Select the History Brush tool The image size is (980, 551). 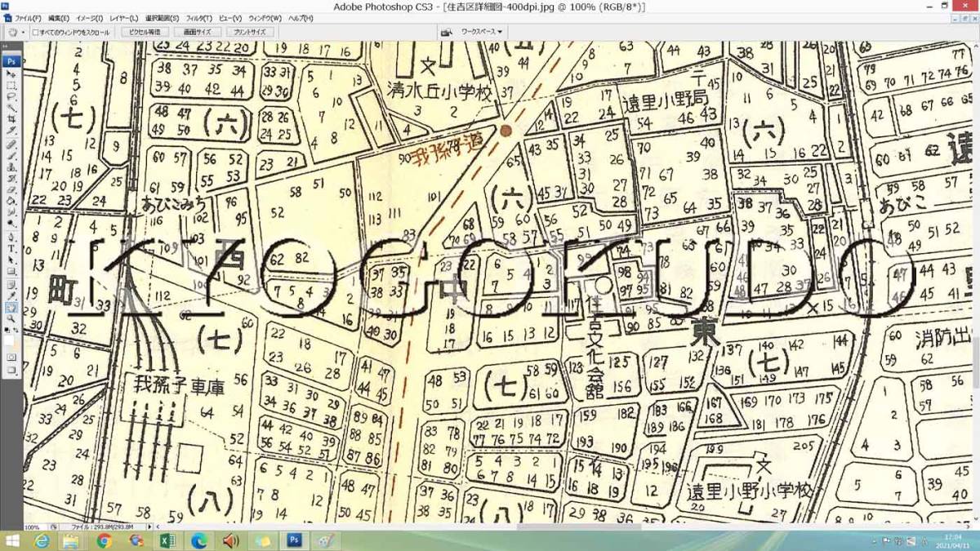[x=11, y=178]
